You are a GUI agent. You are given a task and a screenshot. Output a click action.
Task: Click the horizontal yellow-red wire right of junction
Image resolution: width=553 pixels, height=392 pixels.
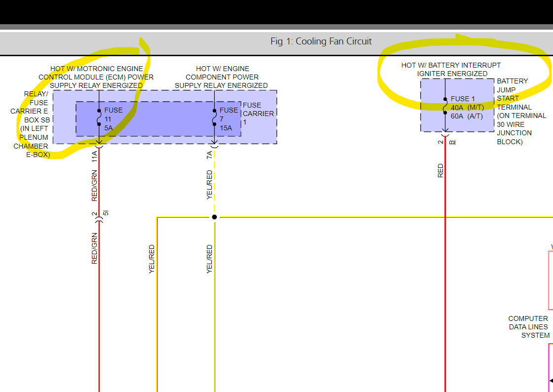click(385, 217)
